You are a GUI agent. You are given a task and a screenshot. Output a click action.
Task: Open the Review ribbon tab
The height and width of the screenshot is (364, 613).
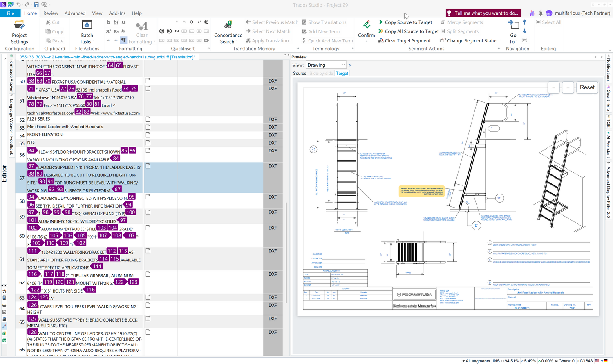point(51,13)
